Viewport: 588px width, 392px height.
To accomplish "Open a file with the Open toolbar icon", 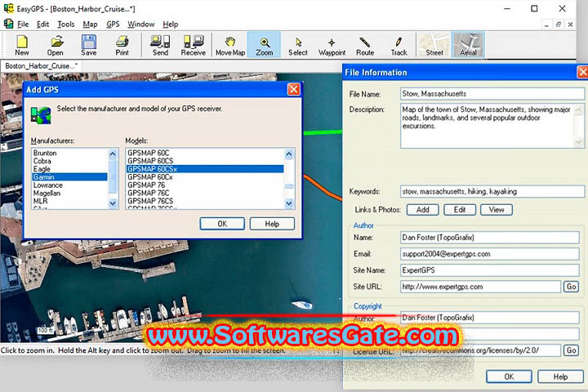I will point(56,45).
